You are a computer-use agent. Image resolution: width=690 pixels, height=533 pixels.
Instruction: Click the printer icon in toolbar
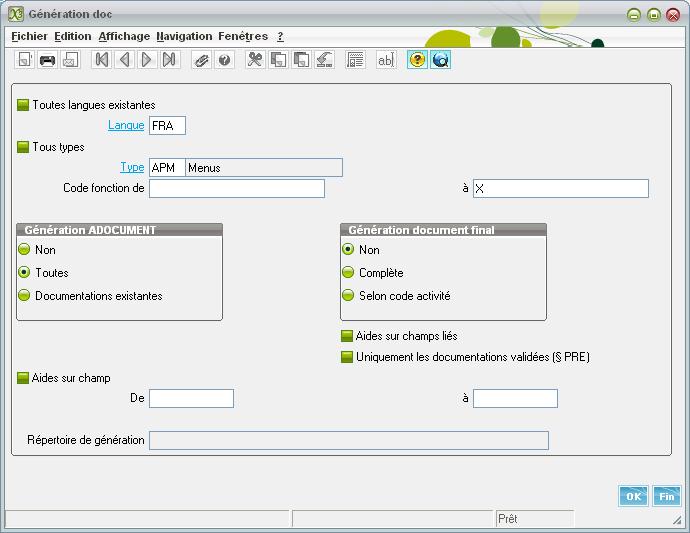tap(47, 60)
